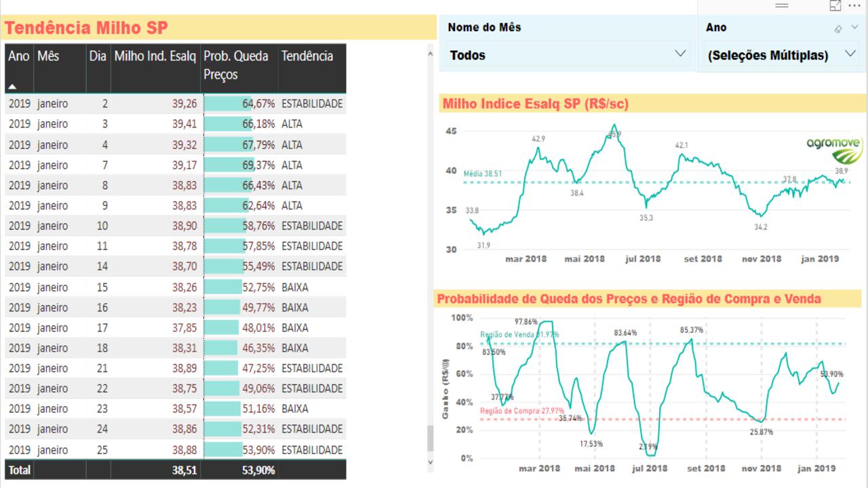Open the Ano dropdown showing Seleções Múltiplas
Image resolution: width=868 pixels, height=488 pixels.
point(782,55)
